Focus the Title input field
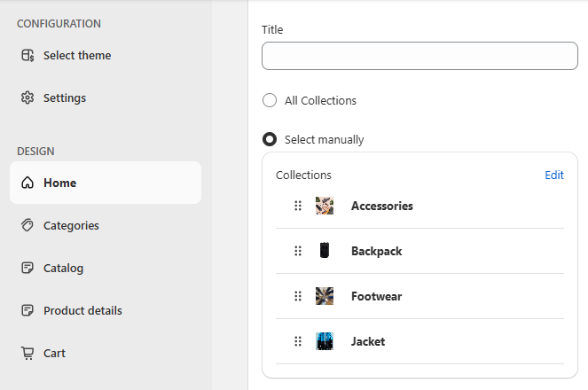The height and width of the screenshot is (390, 588). coord(419,56)
